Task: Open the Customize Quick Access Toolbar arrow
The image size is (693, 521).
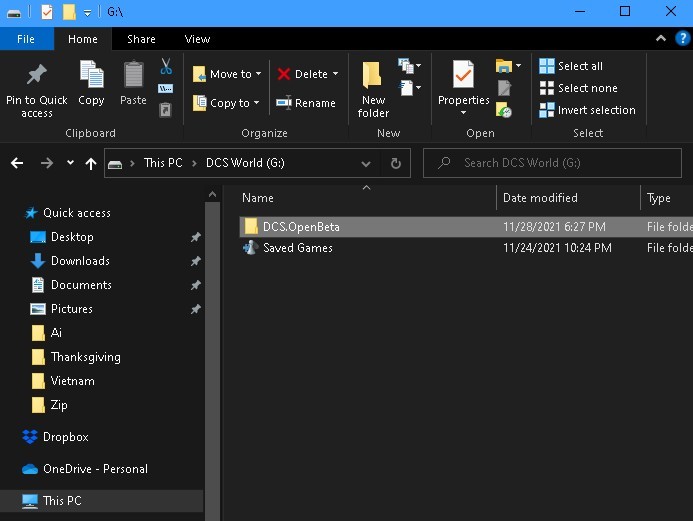Action: (88, 13)
